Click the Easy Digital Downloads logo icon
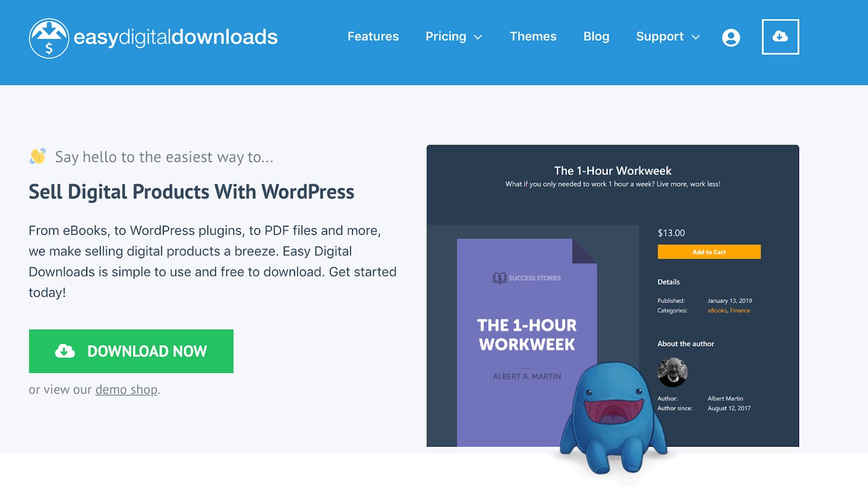 tap(49, 38)
